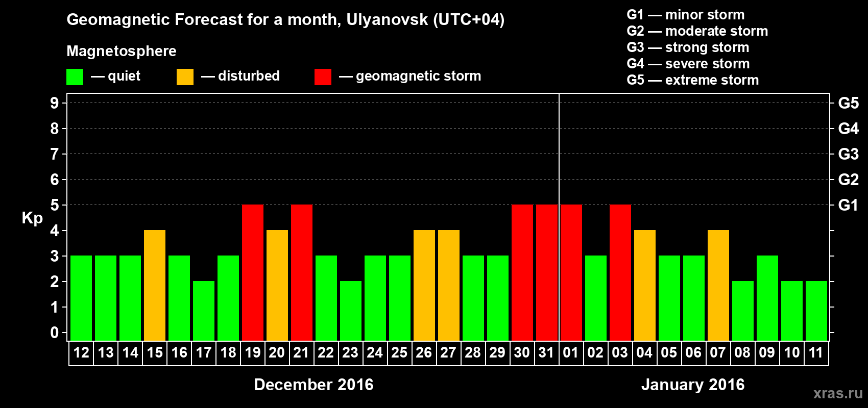Click the red bar for December 30
The width and height of the screenshot is (868, 408).
pyautogui.click(x=522, y=272)
